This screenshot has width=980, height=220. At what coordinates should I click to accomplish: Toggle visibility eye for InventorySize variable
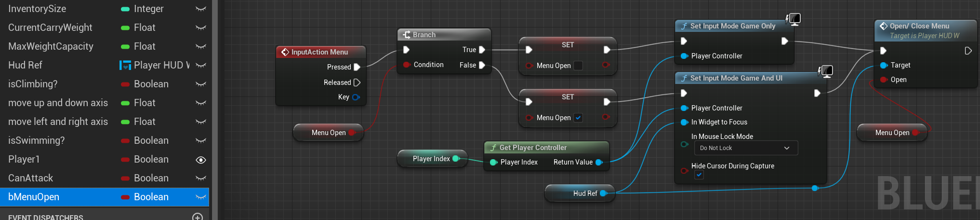click(201, 9)
